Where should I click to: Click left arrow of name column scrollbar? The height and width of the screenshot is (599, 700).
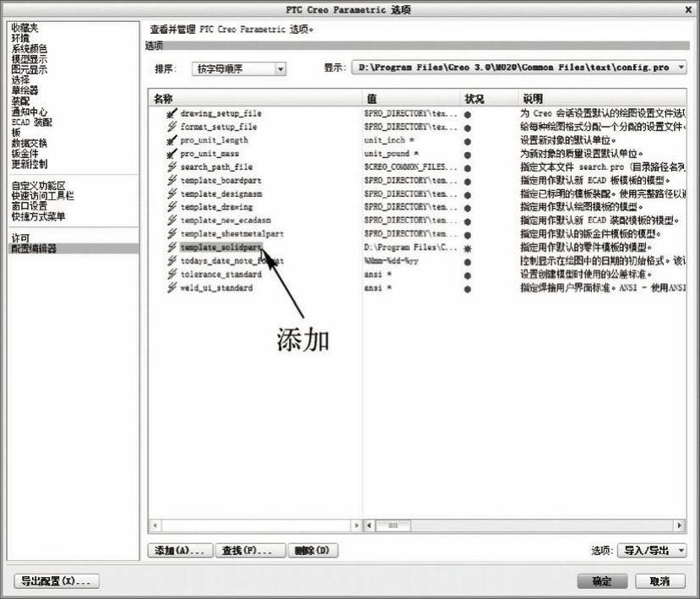(x=155, y=525)
